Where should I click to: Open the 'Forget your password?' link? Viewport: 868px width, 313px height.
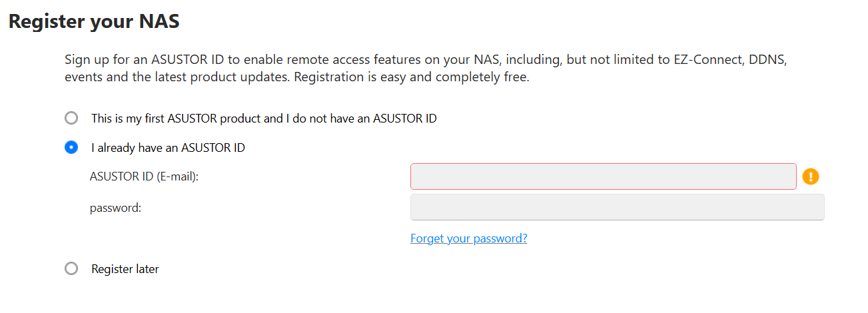468,238
